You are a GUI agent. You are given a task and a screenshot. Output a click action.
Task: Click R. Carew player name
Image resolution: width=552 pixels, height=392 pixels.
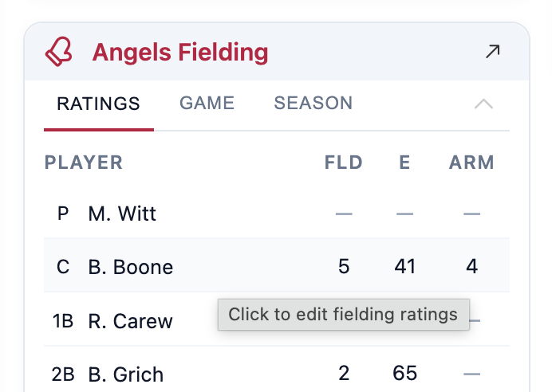coord(130,321)
